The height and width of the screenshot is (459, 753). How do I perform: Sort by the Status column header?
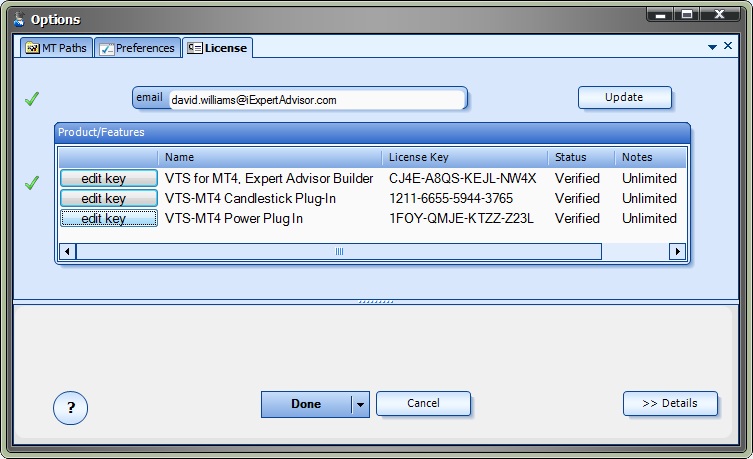click(x=582, y=157)
